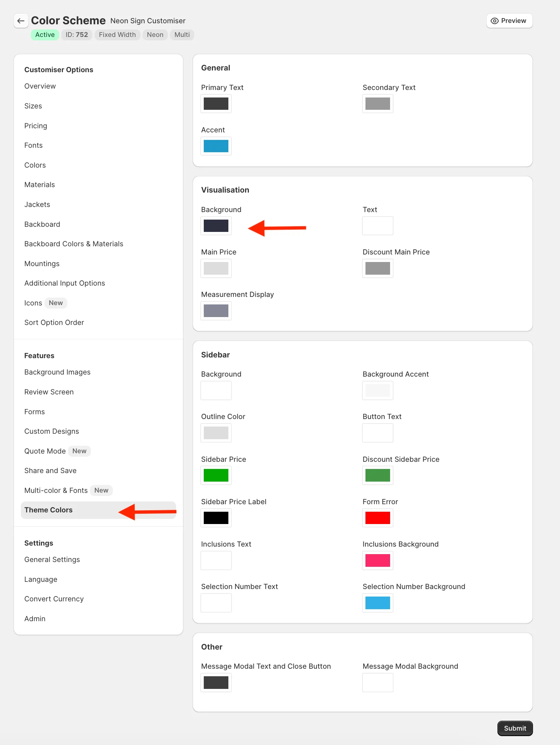Click the Secondary Text gray swatch

(377, 104)
